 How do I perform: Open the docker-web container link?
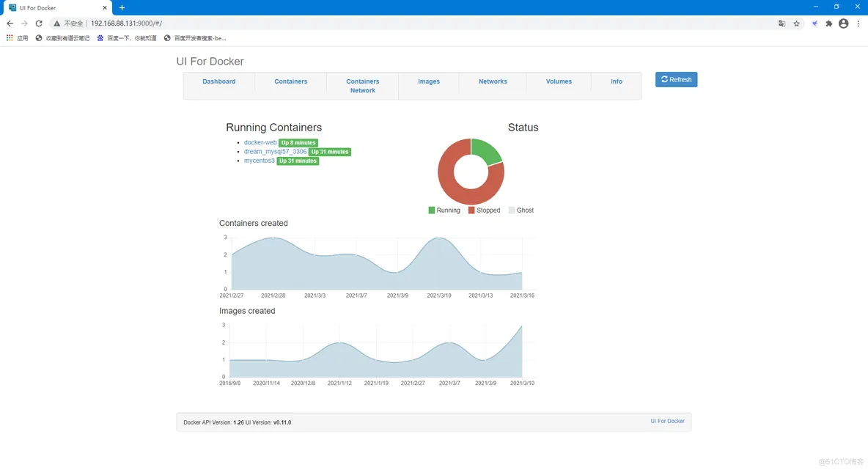coord(260,142)
